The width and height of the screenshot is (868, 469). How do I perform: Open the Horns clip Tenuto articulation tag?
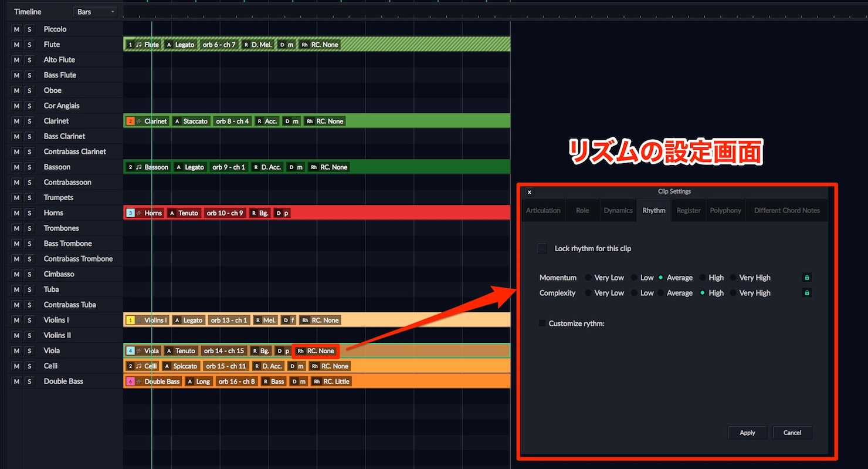[x=184, y=213]
